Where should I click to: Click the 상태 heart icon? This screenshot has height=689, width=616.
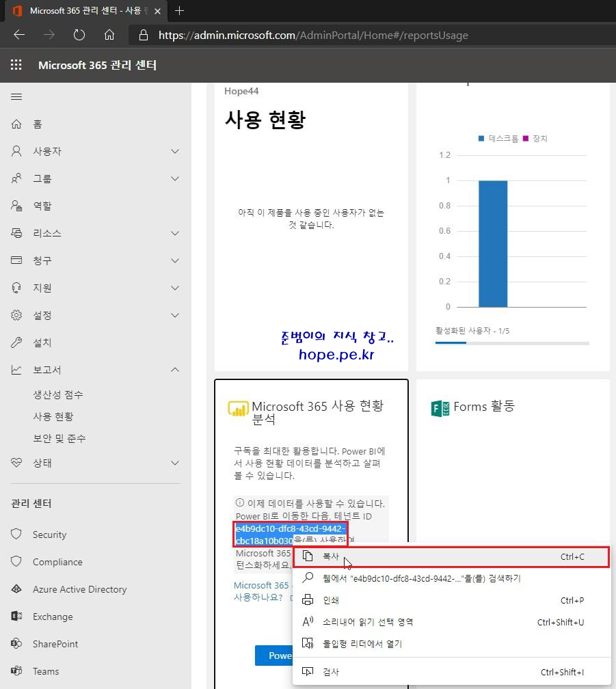tap(16, 463)
